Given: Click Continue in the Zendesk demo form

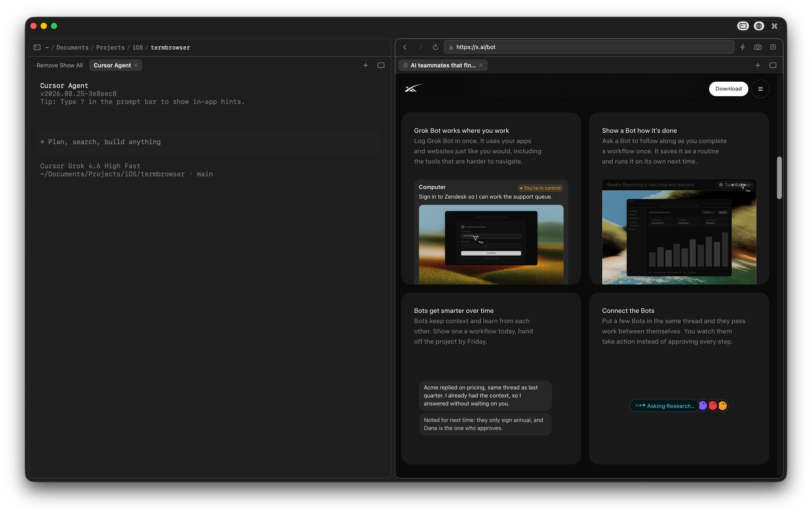Looking at the screenshot, I should (491, 253).
